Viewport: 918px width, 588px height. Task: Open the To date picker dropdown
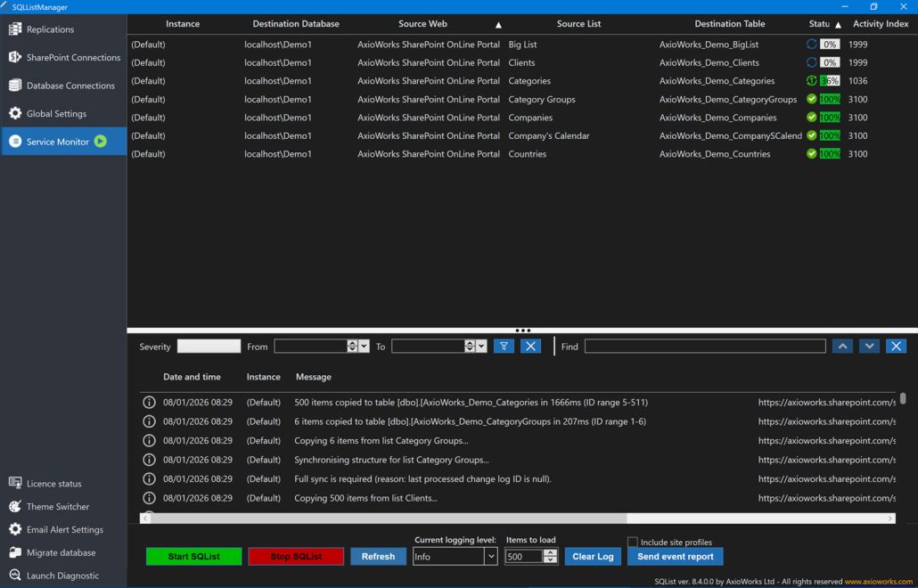[x=481, y=347]
